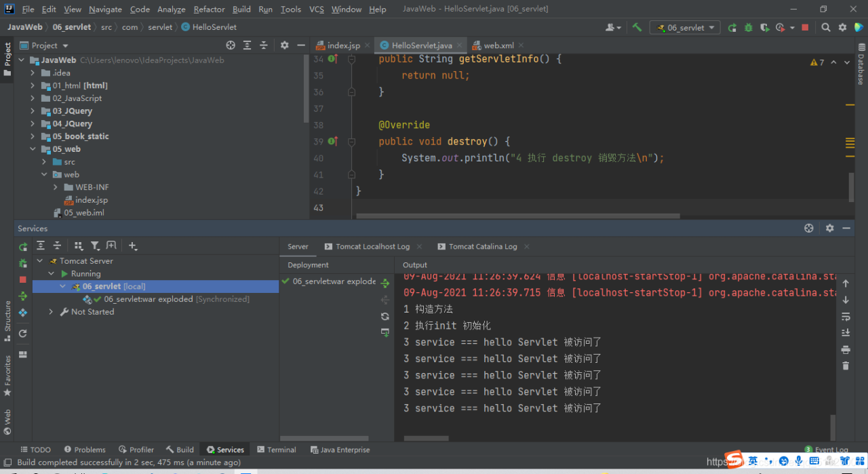Select index.jsp file in project tree
Screen dimensions: 868x474
[91, 200]
